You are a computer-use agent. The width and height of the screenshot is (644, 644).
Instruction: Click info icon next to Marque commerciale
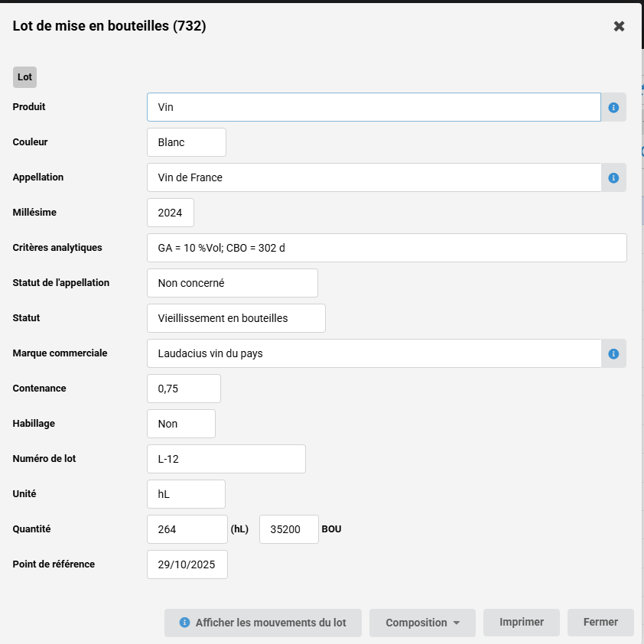[x=613, y=354]
